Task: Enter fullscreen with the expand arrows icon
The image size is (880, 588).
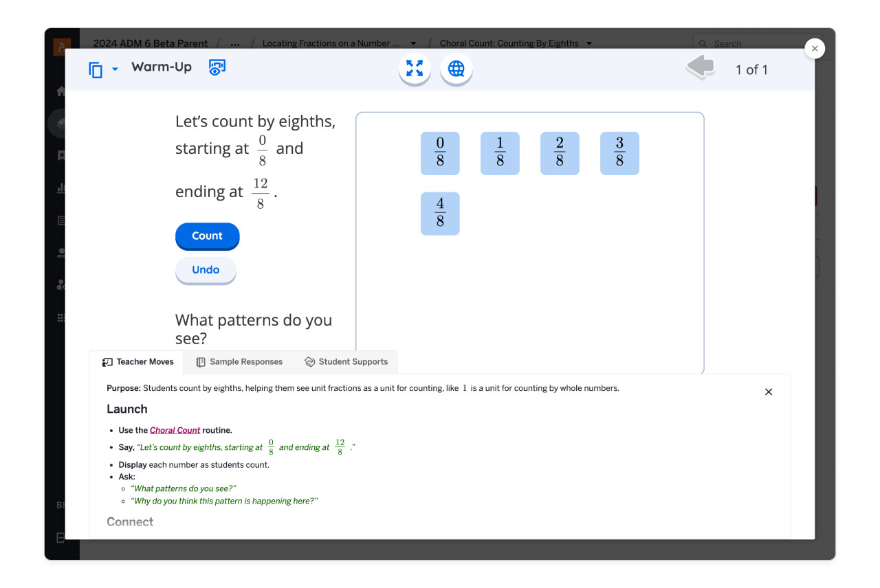Action: [x=415, y=69]
